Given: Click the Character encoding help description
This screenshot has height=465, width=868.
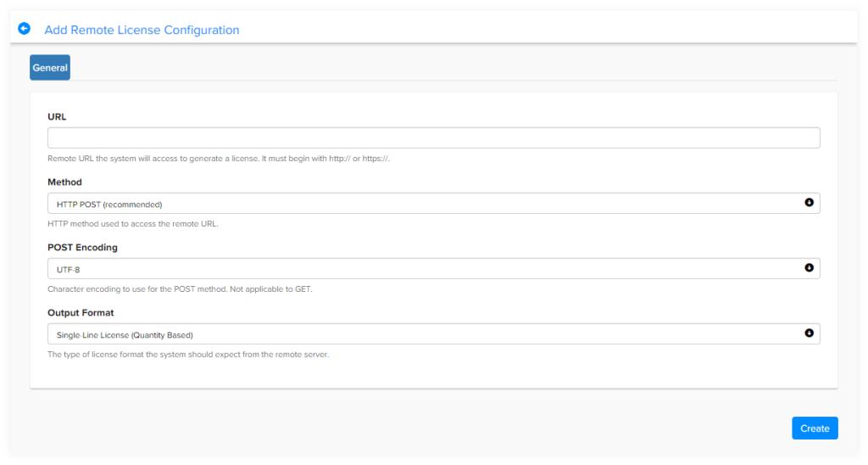Looking at the screenshot, I should [x=180, y=289].
